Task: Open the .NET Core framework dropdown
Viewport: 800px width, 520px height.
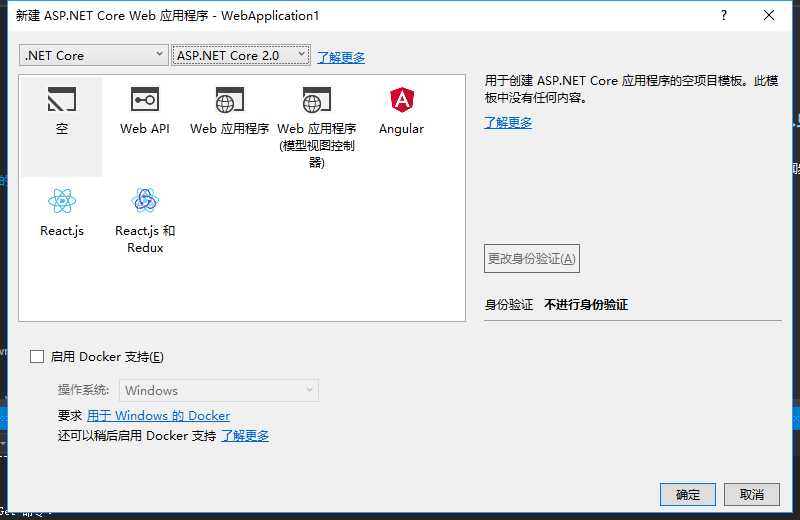Action: pos(94,55)
